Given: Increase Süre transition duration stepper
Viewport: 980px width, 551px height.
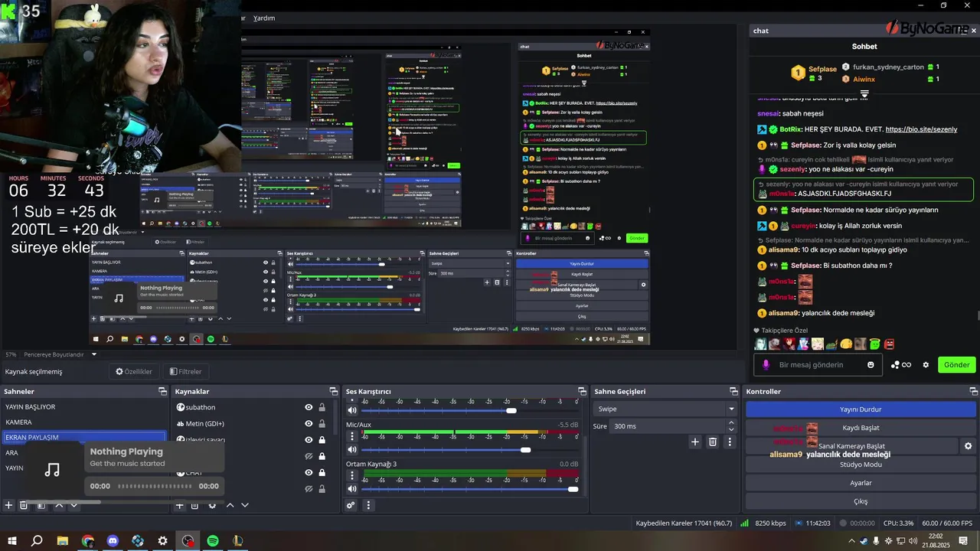Looking at the screenshot, I should pos(731,422).
